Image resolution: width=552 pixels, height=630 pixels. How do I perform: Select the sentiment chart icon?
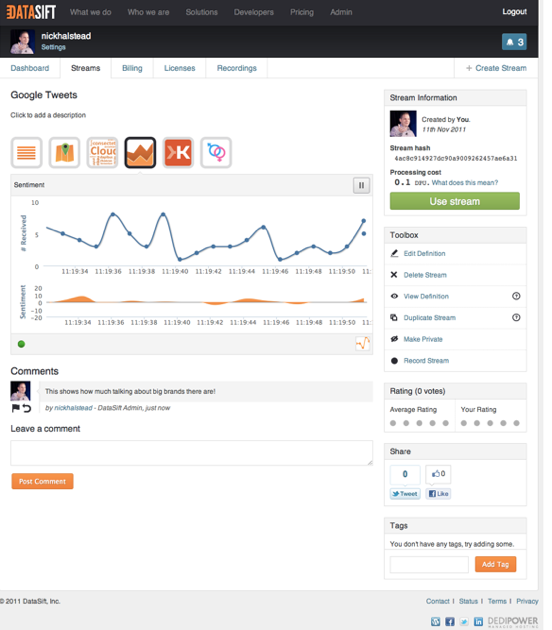click(x=140, y=153)
